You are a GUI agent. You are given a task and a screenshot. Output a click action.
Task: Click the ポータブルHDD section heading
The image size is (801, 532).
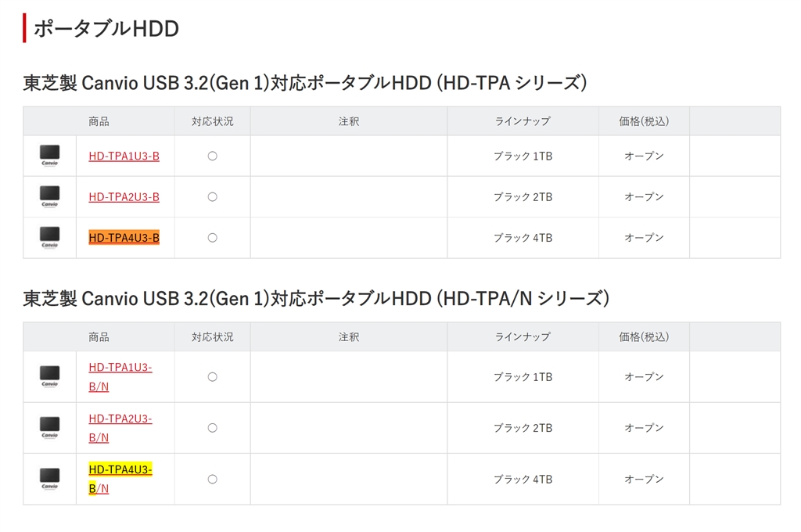coord(106,29)
